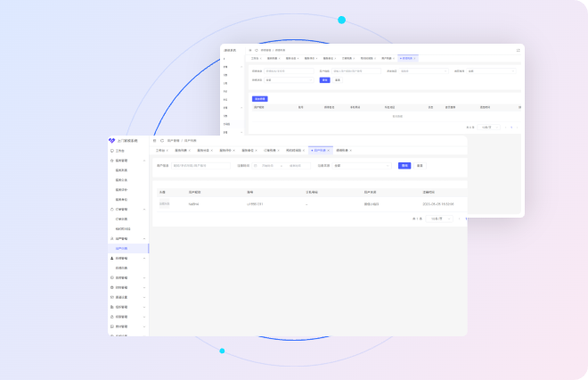This screenshot has height=380, width=588.
Task: Open the 10条/页 page size dropdown in front window
Action: 439,219
